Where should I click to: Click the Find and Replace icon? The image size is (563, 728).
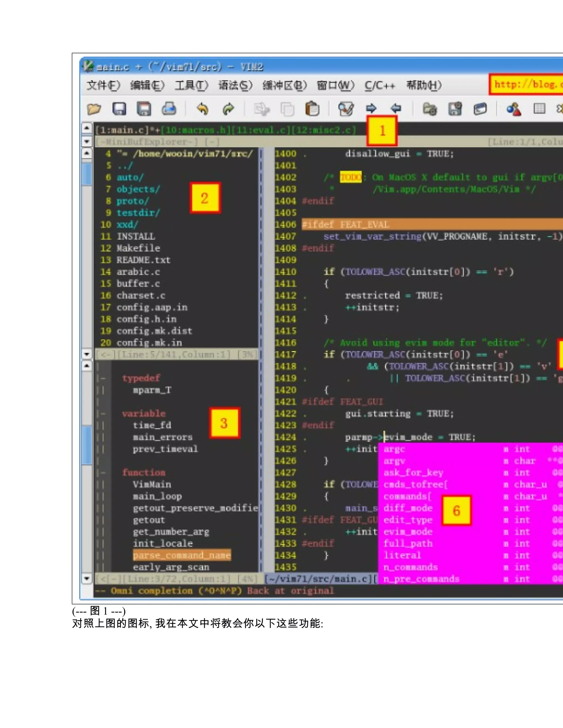(x=346, y=109)
